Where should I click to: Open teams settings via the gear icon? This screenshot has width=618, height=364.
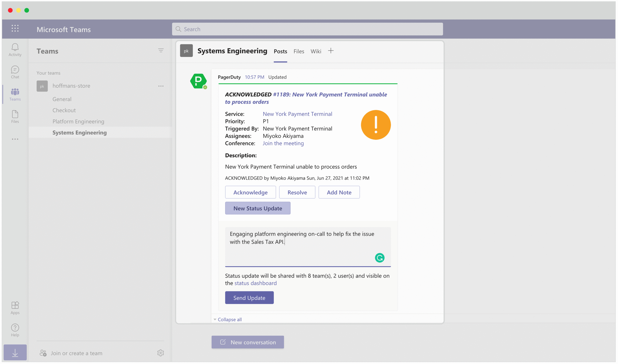pyautogui.click(x=161, y=353)
